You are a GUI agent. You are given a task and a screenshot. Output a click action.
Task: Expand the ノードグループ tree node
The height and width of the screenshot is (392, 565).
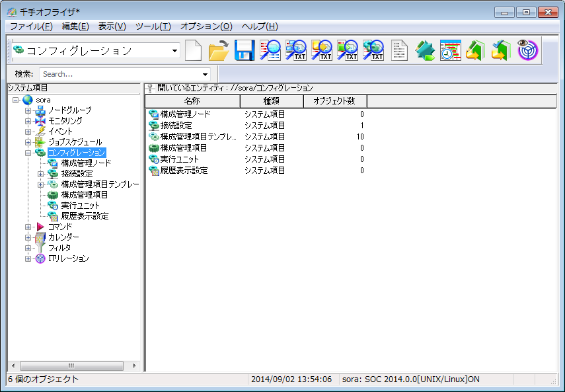[28, 110]
